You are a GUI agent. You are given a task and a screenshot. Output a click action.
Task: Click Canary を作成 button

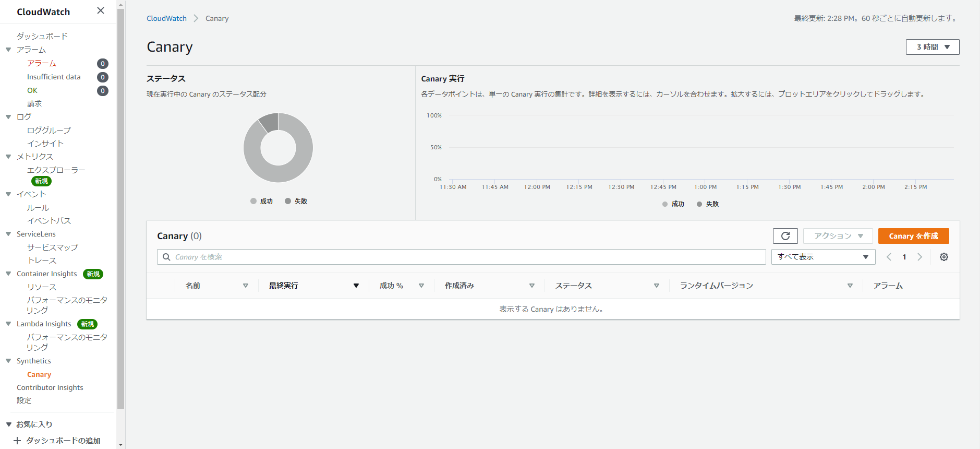pos(914,236)
